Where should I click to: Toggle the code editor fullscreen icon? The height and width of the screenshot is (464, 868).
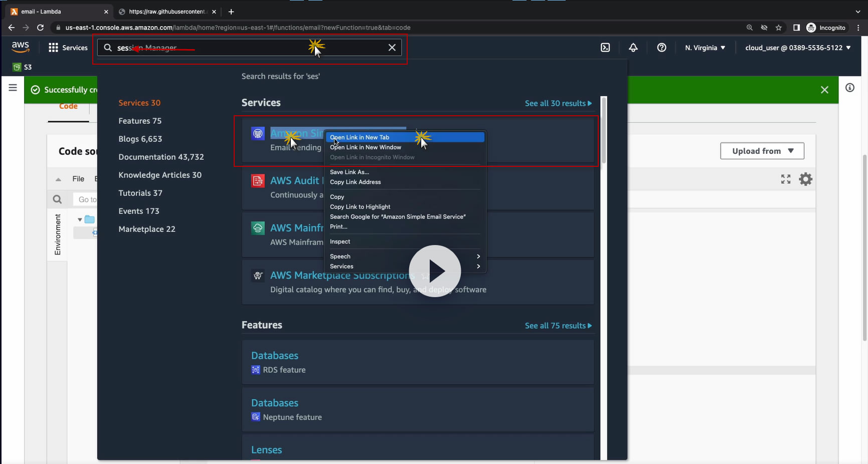(x=786, y=179)
